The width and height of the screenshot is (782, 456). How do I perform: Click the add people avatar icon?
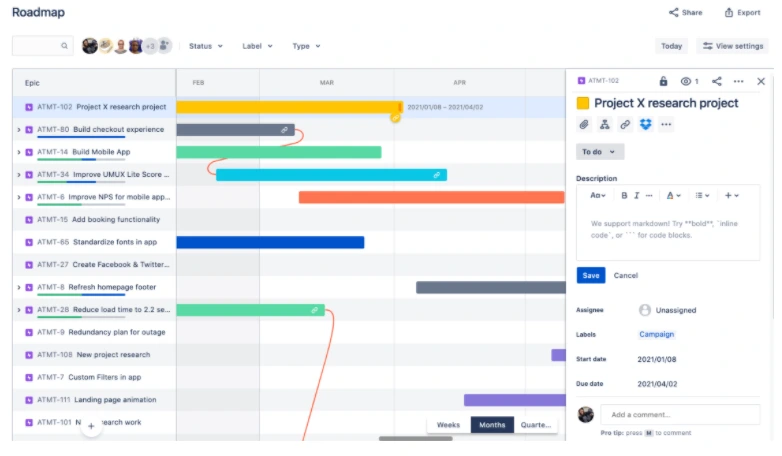point(164,46)
